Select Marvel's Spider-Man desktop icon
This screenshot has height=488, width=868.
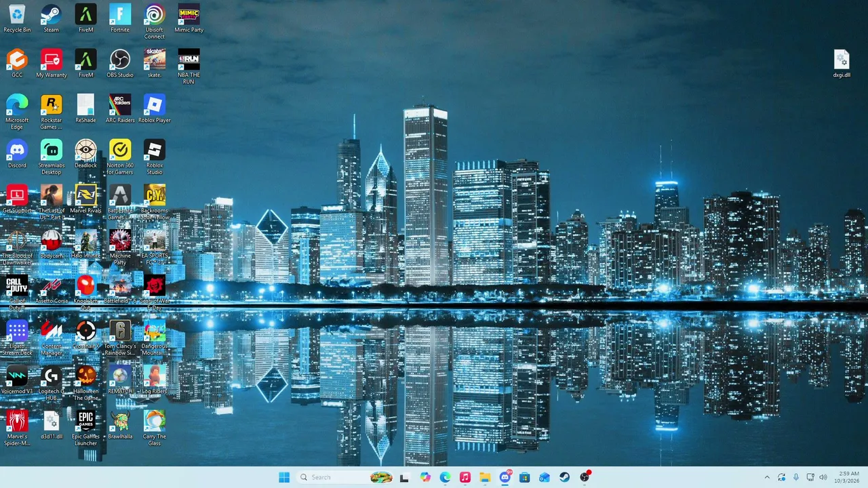[x=17, y=428]
